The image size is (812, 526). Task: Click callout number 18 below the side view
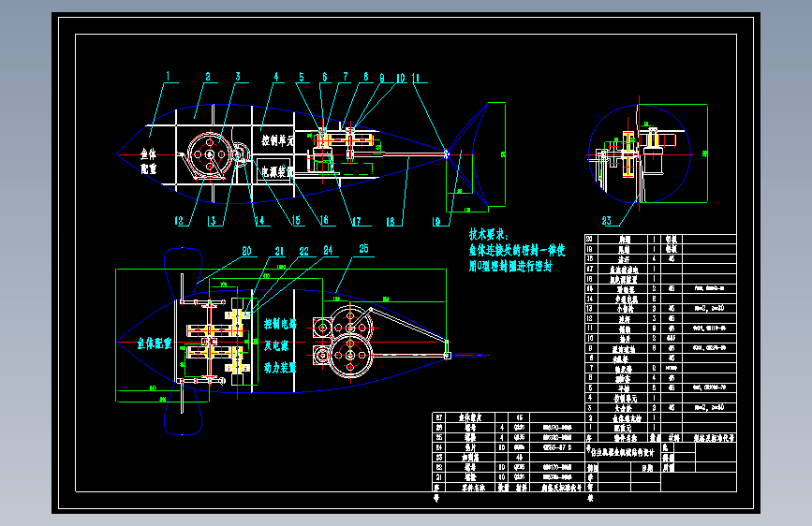point(391,221)
